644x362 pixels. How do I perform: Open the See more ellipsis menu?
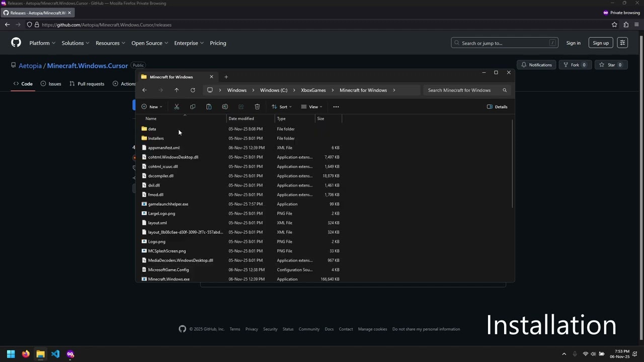tap(336, 107)
